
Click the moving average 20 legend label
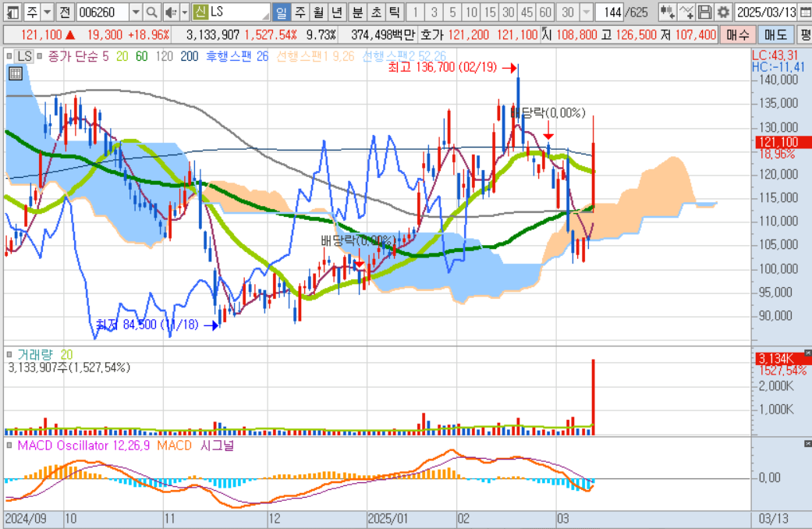pos(122,56)
